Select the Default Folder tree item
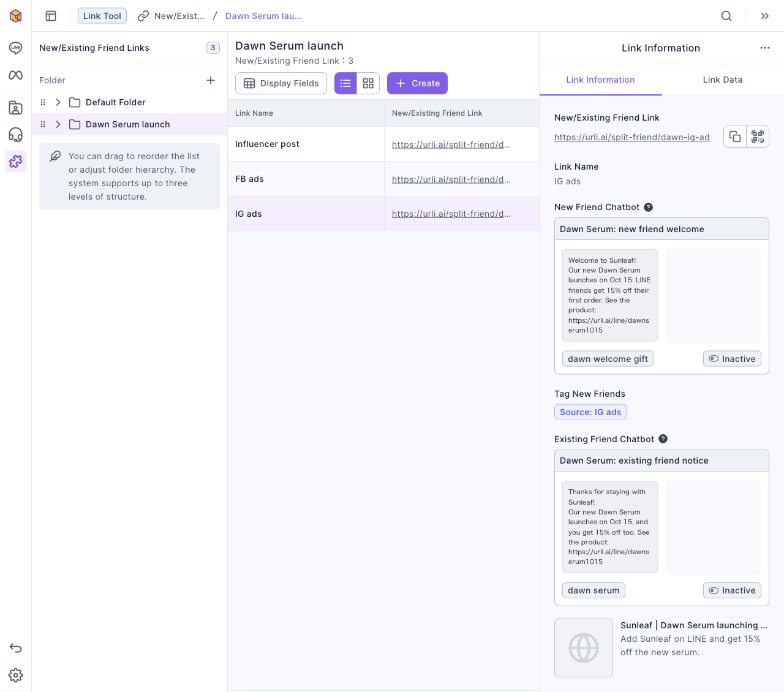This screenshot has width=784, height=692. pos(129,102)
